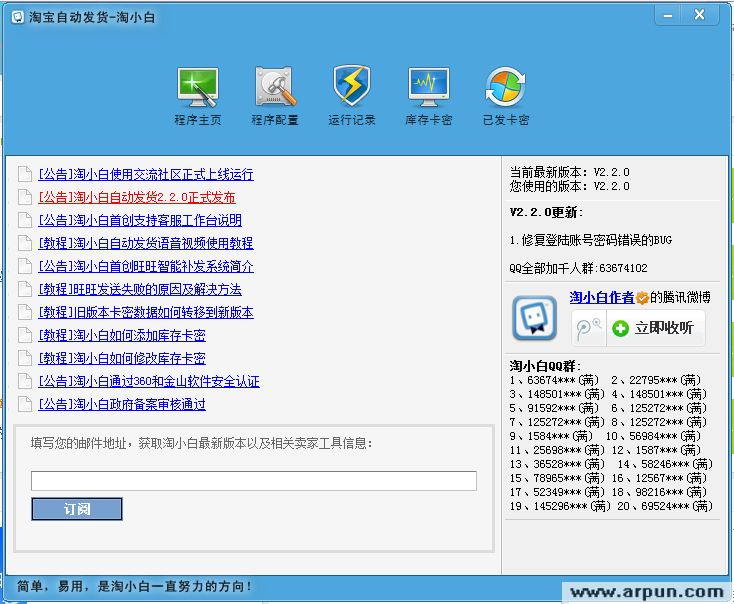The image size is (734, 604).
Task: Click document icon beside 360和金山软件安全认证
Action: tap(25, 381)
